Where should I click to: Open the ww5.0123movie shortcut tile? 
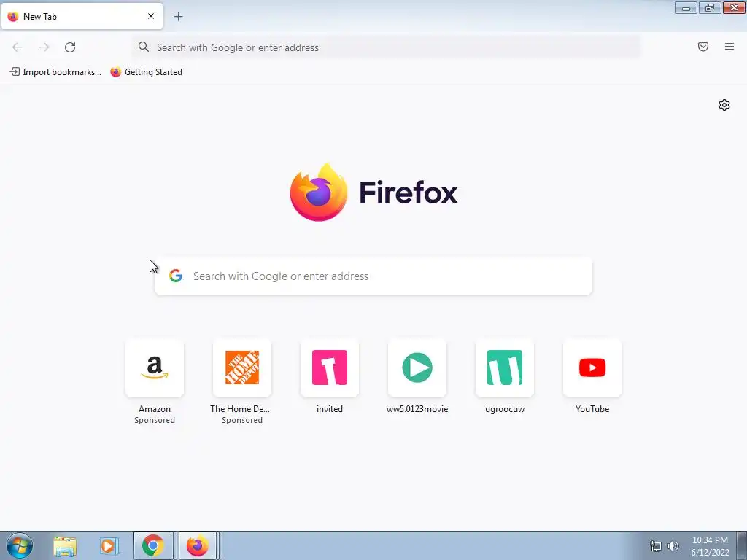point(417,367)
